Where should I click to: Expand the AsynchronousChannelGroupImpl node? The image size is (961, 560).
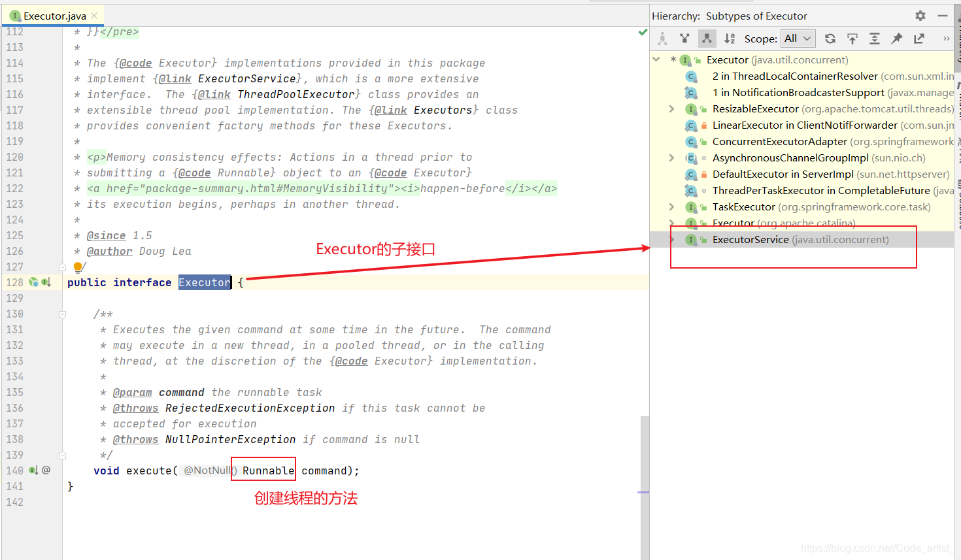coord(671,157)
